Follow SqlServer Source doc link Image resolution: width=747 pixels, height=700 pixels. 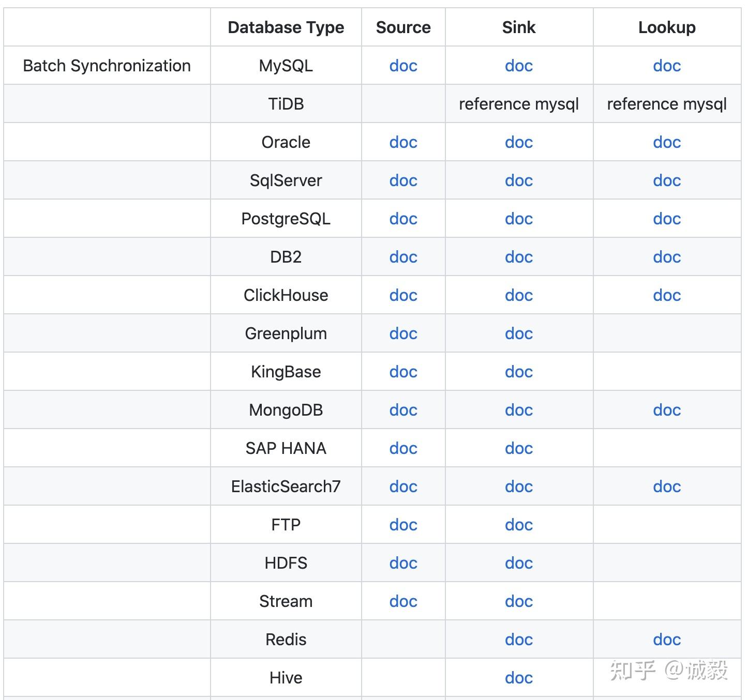(403, 180)
